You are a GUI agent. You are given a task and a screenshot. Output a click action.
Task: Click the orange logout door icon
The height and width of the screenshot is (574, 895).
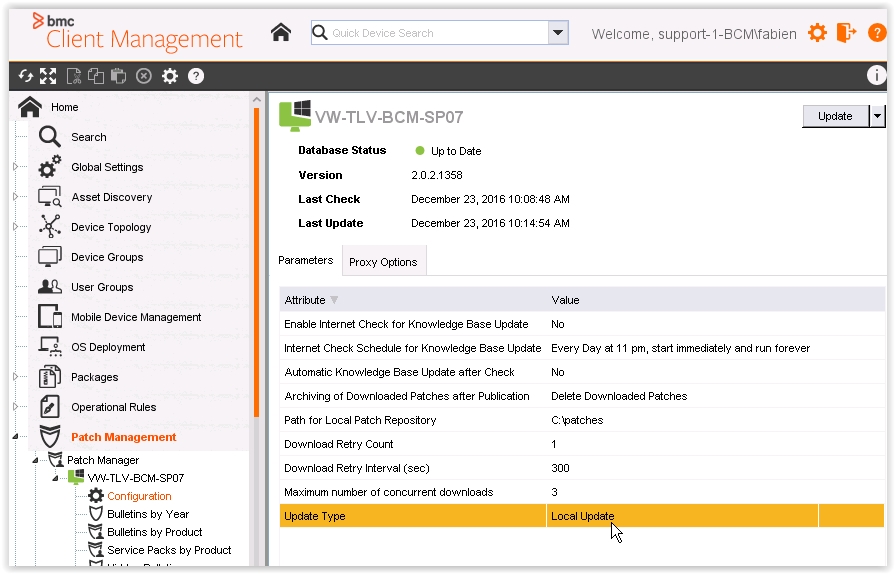point(846,33)
